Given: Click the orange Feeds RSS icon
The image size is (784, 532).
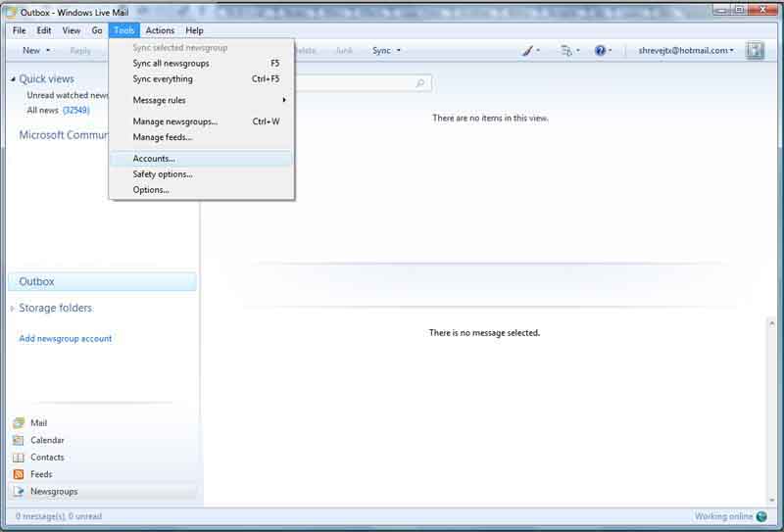Looking at the screenshot, I should point(19,474).
